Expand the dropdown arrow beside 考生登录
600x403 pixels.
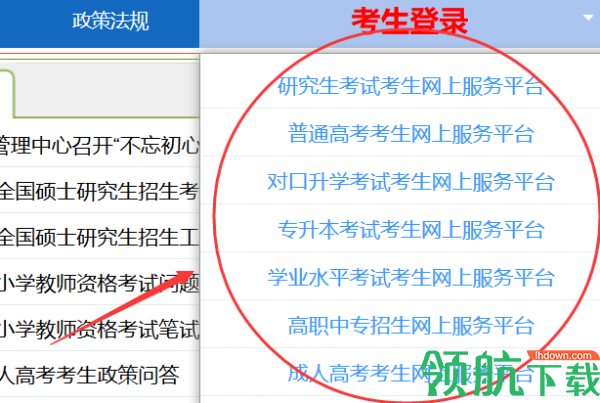tap(588, 17)
